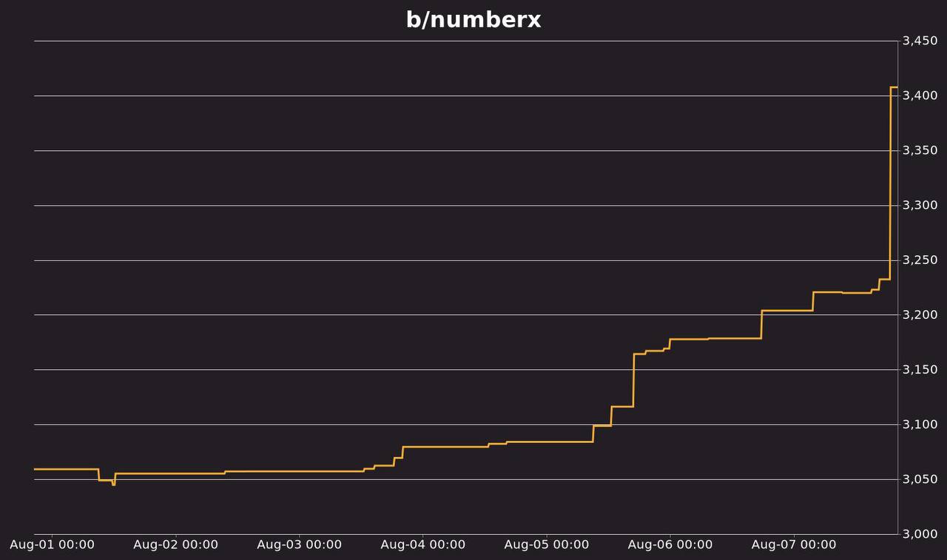Select the 3,300 y-axis label
This screenshot has height=560, width=947.
[920, 206]
